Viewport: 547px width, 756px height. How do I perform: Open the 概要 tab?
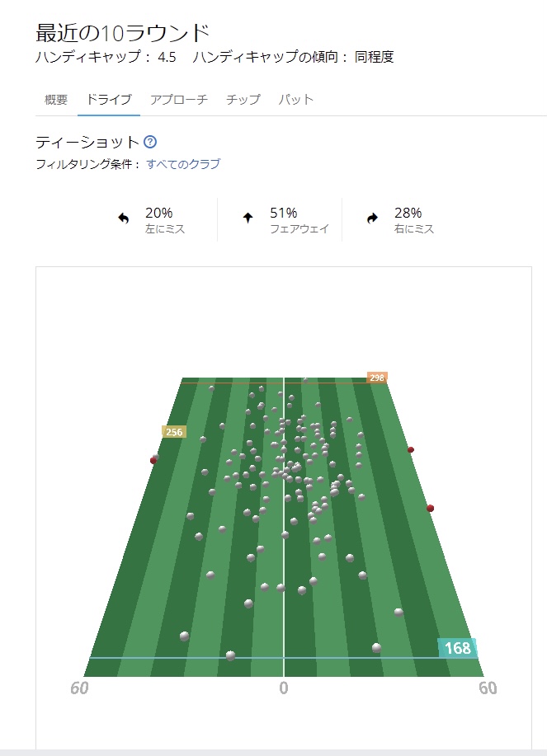point(56,100)
